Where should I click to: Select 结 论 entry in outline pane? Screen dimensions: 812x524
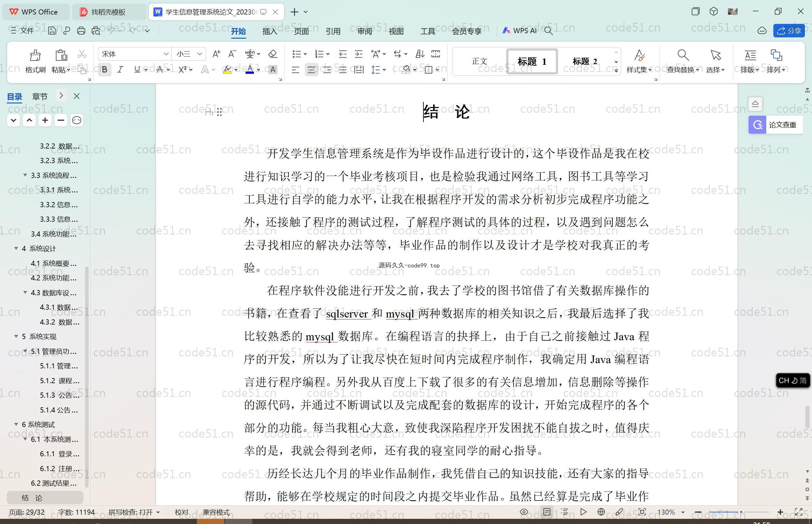[x=44, y=498]
